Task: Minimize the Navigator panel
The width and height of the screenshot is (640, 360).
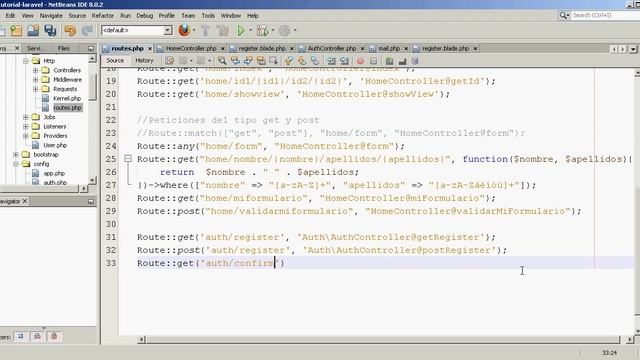Action: (x=91, y=202)
